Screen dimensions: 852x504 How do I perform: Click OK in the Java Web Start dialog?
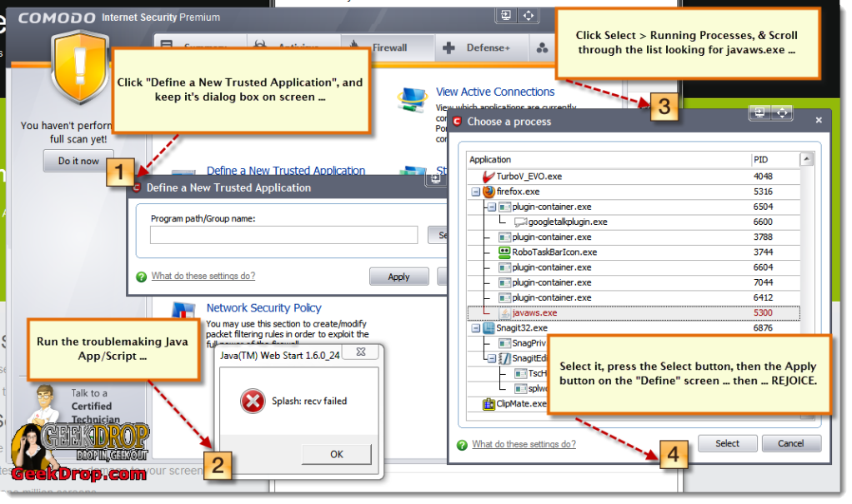point(336,455)
